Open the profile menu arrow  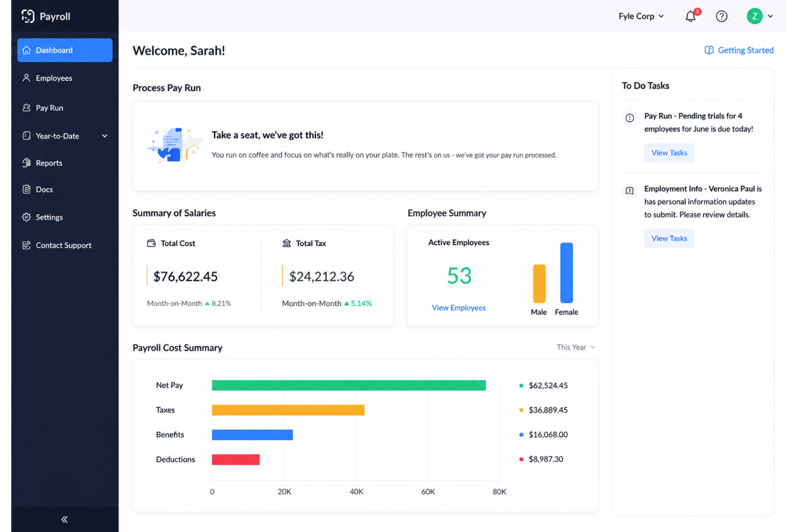point(771,16)
